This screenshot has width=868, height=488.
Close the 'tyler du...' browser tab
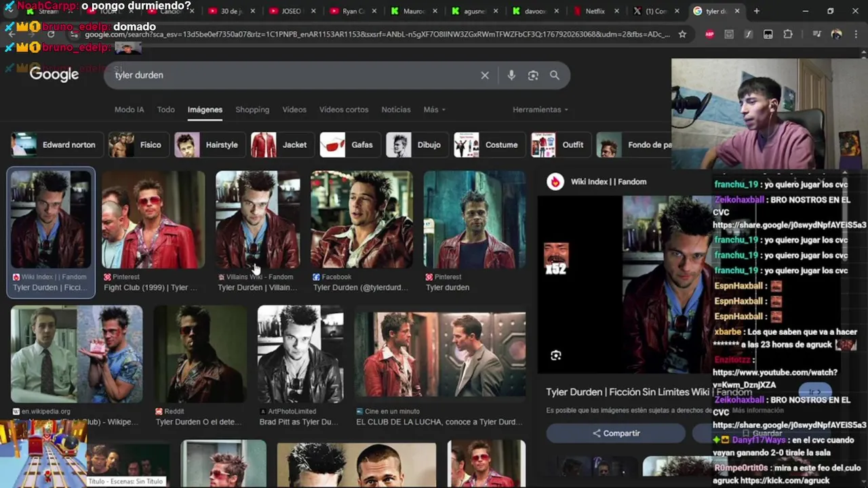coord(737,12)
